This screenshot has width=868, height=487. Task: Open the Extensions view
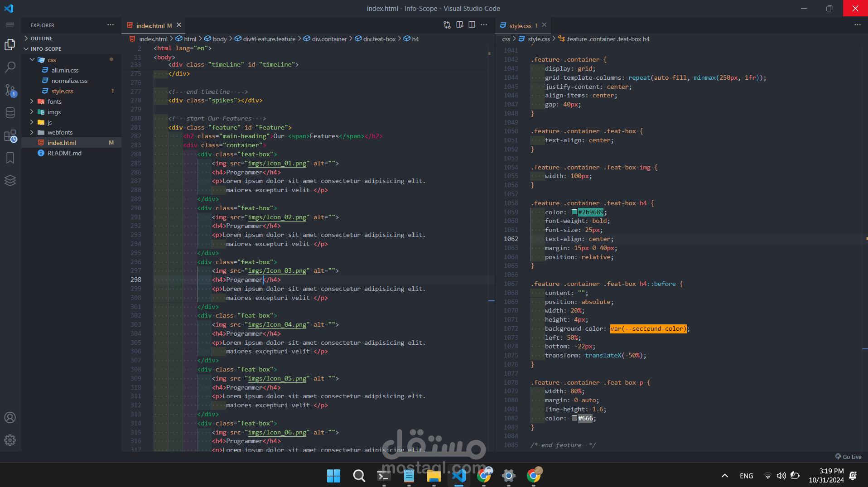pyautogui.click(x=10, y=136)
